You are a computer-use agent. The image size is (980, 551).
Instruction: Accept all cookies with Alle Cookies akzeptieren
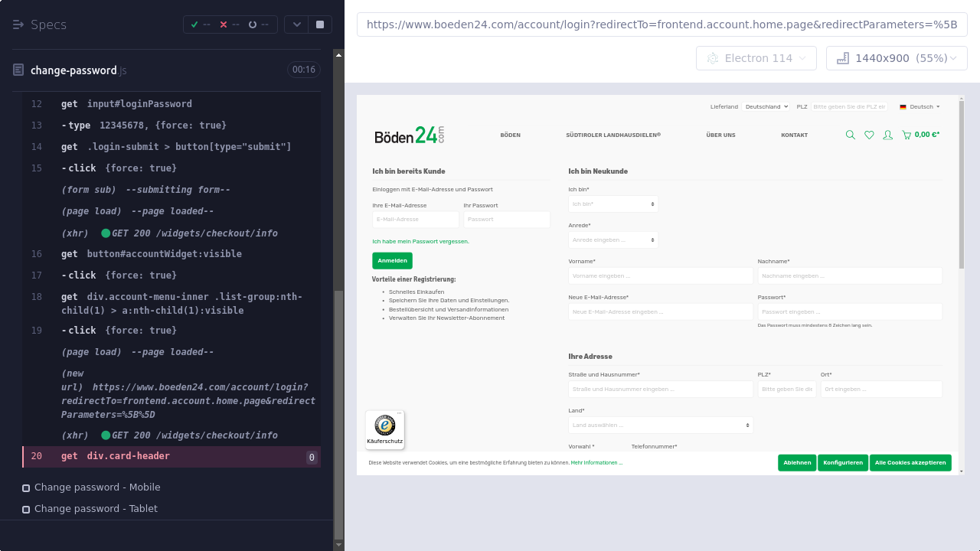pos(910,462)
